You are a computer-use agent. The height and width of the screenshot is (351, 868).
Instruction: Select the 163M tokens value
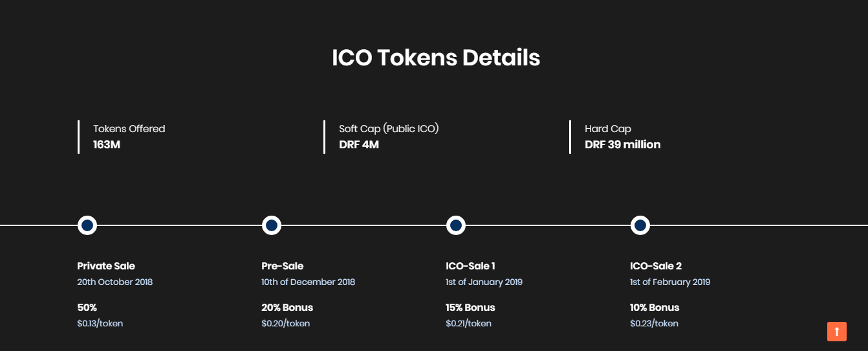pyautogui.click(x=107, y=144)
